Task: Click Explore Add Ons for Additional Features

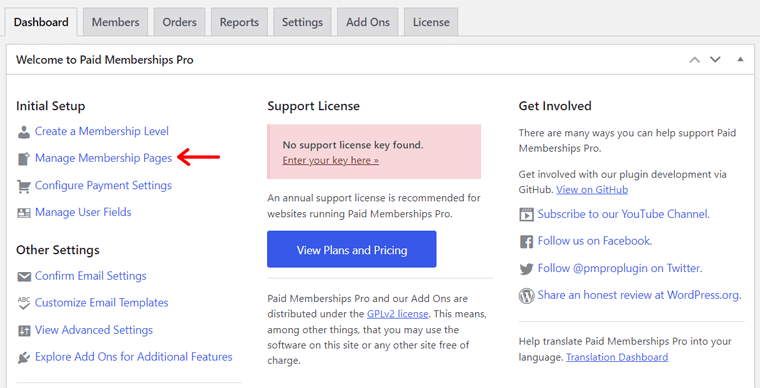Action: 134,357
